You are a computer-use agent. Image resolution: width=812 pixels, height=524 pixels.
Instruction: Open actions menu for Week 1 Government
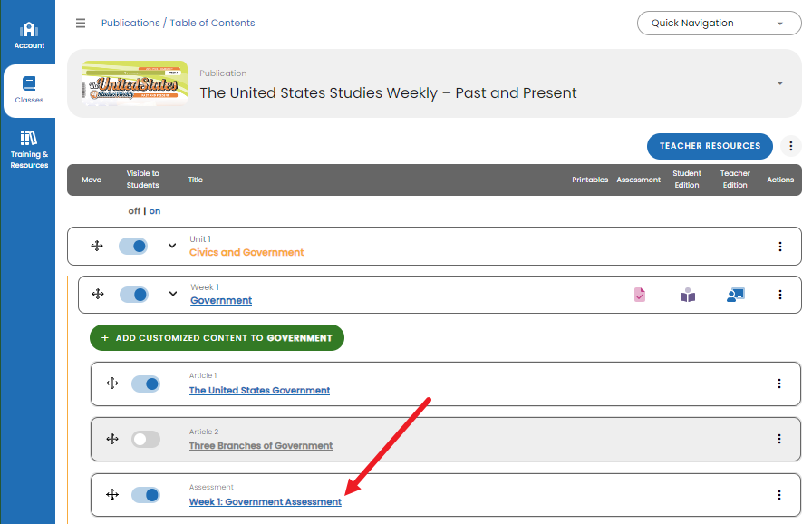[780, 295]
